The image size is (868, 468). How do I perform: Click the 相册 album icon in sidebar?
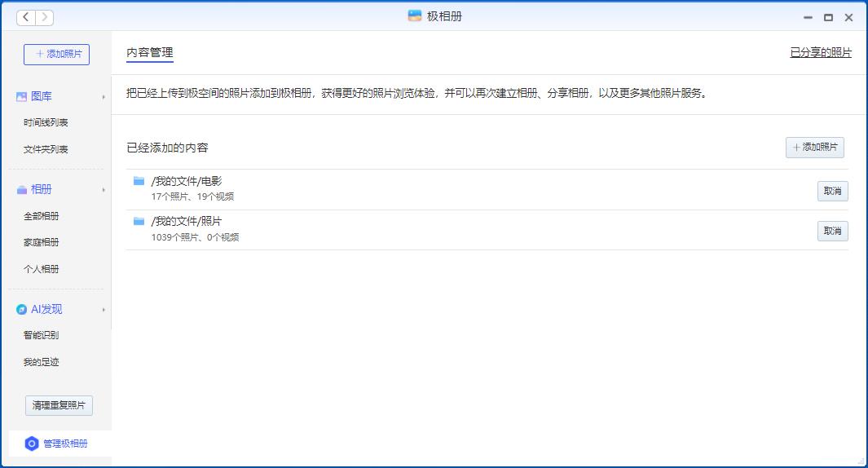click(x=21, y=189)
